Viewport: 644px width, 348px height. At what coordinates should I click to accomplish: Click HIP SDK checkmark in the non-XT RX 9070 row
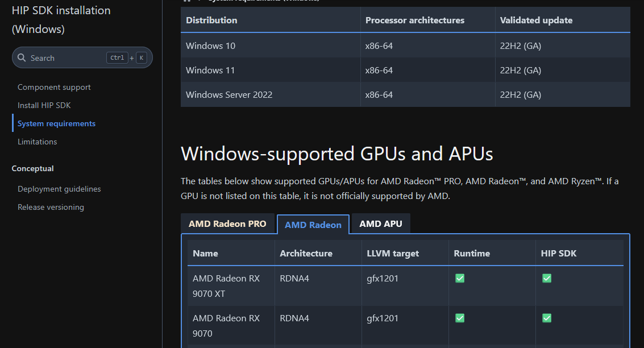(547, 318)
